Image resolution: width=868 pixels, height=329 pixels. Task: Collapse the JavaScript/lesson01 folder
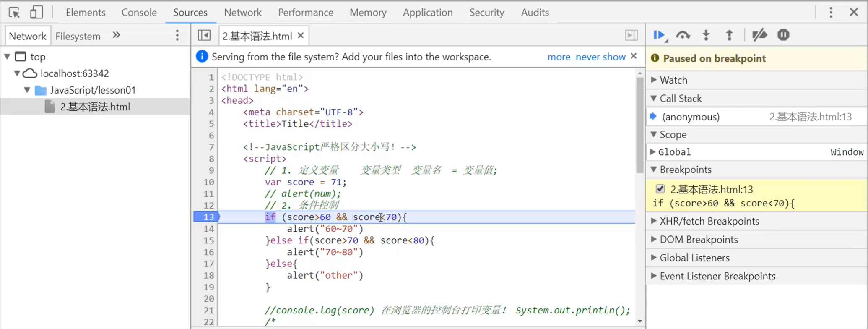(27, 90)
